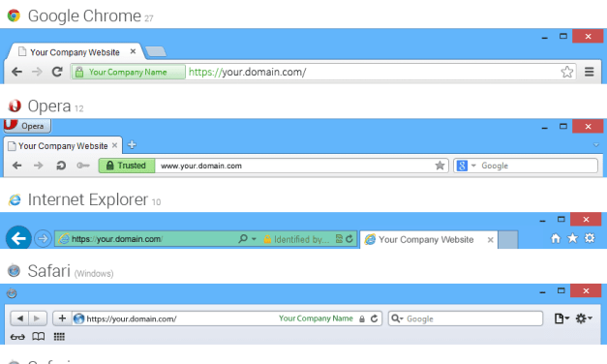Screen dimensions: 607x364
Task: Open Safari's Reading List glasses icon
Action: [17, 337]
